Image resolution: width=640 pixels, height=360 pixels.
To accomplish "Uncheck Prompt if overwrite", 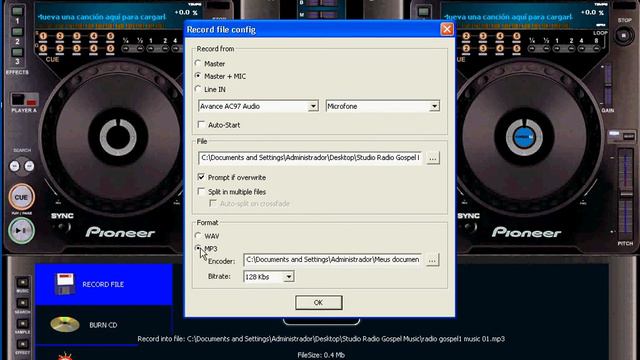I will (x=201, y=177).
